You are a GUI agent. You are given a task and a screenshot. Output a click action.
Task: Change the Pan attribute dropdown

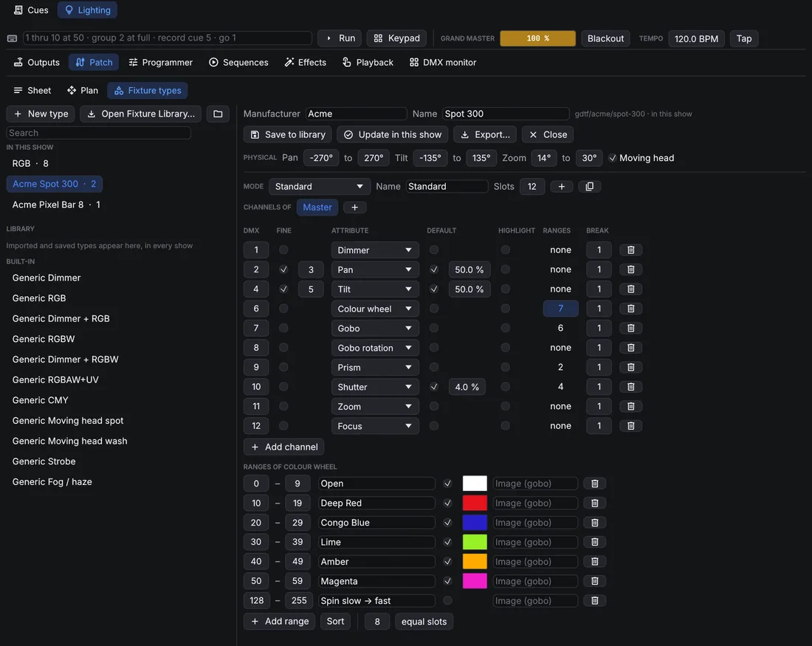coord(375,269)
